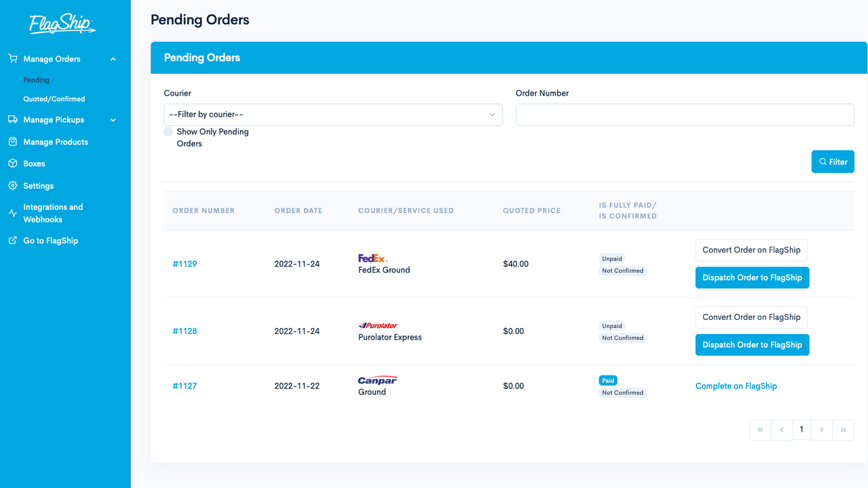Image resolution: width=868 pixels, height=488 pixels.
Task: Click the Manage Products icon
Action: point(12,142)
